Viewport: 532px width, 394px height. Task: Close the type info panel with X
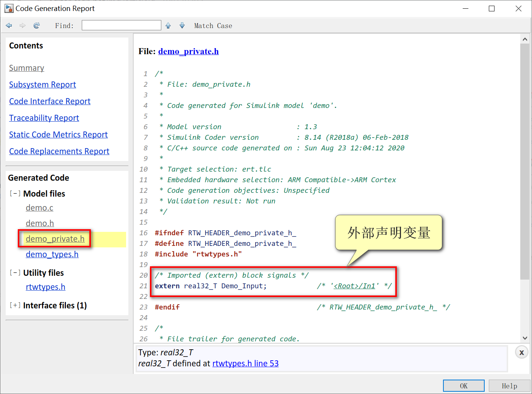click(x=521, y=352)
